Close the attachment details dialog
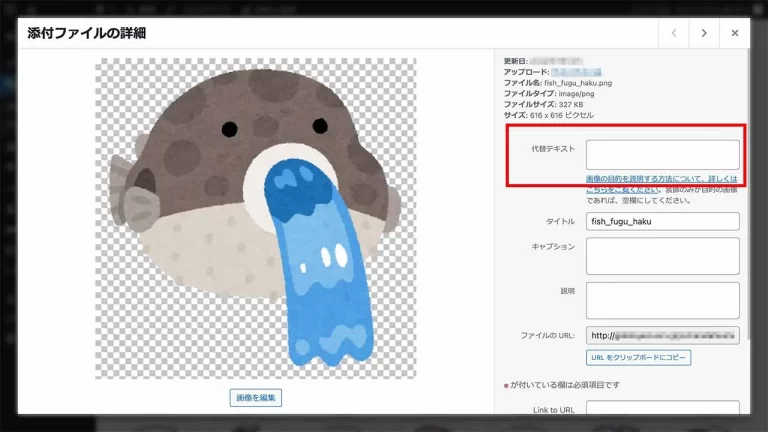 [x=734, y=33]
